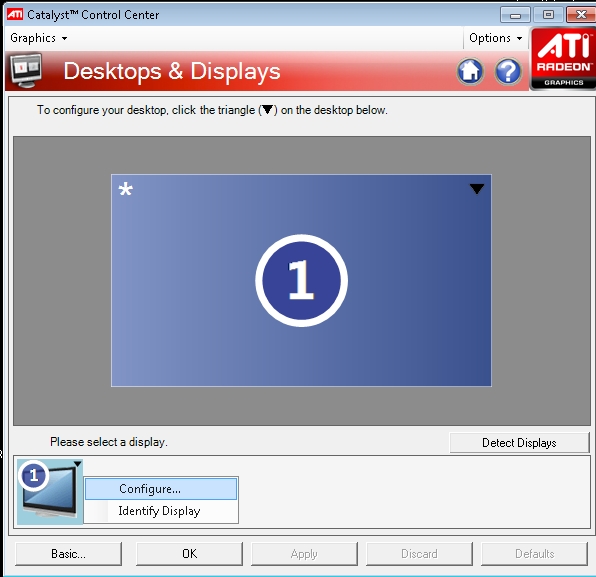Select the number 1 circle on desktop
596x577 pixels.
(301, 280)
